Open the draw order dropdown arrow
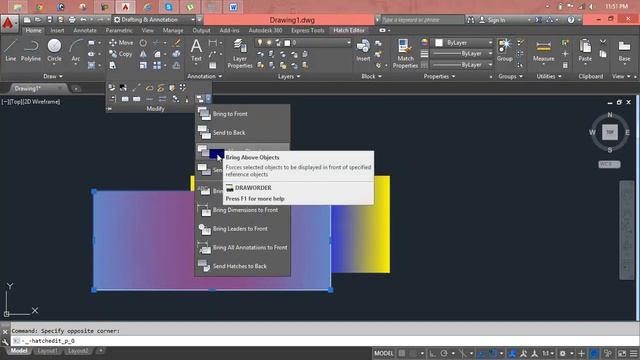Viewport: 640px width, 360px height. (x=208, y=99)
